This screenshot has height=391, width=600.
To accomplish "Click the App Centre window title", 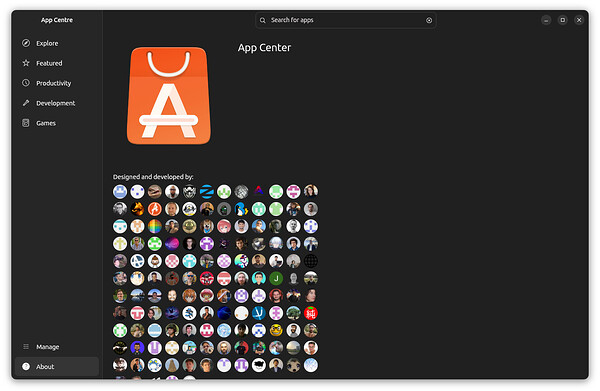I will click(57, 20).
